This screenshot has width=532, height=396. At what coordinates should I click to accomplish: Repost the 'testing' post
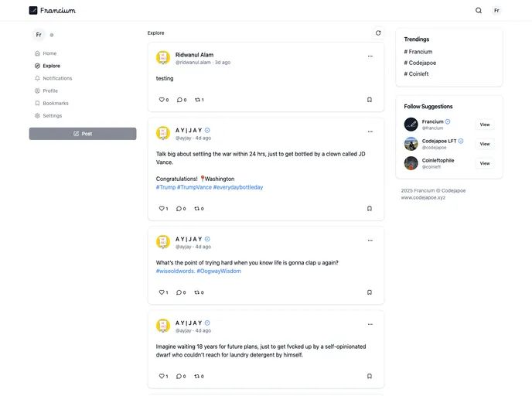(x=199, y=100)
